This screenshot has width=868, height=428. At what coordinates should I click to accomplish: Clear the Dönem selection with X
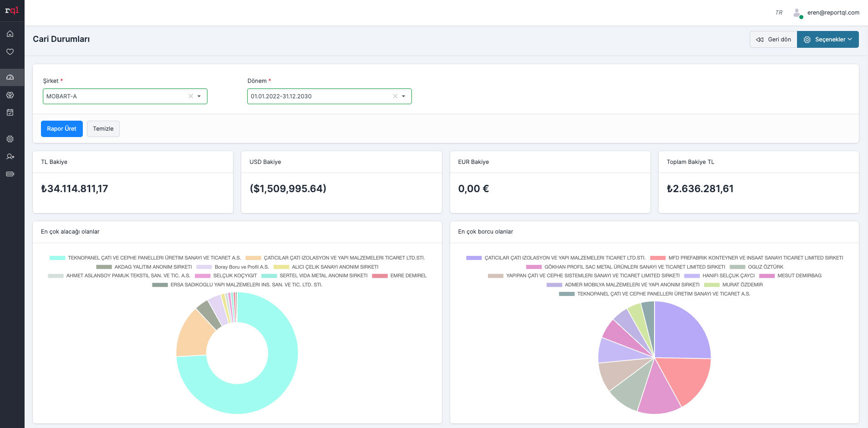click(x=395, y=96)
